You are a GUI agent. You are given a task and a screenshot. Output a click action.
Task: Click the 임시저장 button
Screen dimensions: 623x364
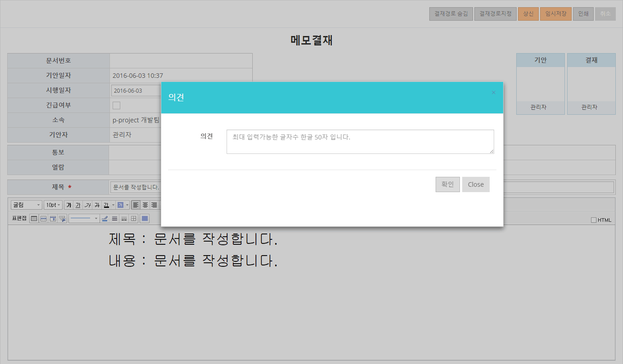(x=556, y=14)
